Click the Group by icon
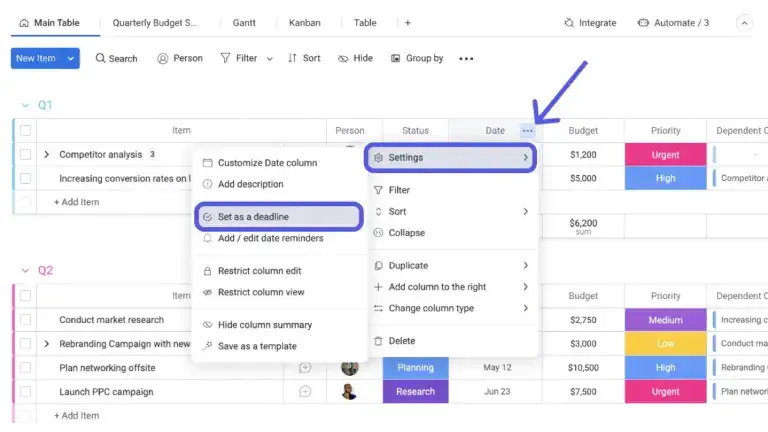 (395, 58)
